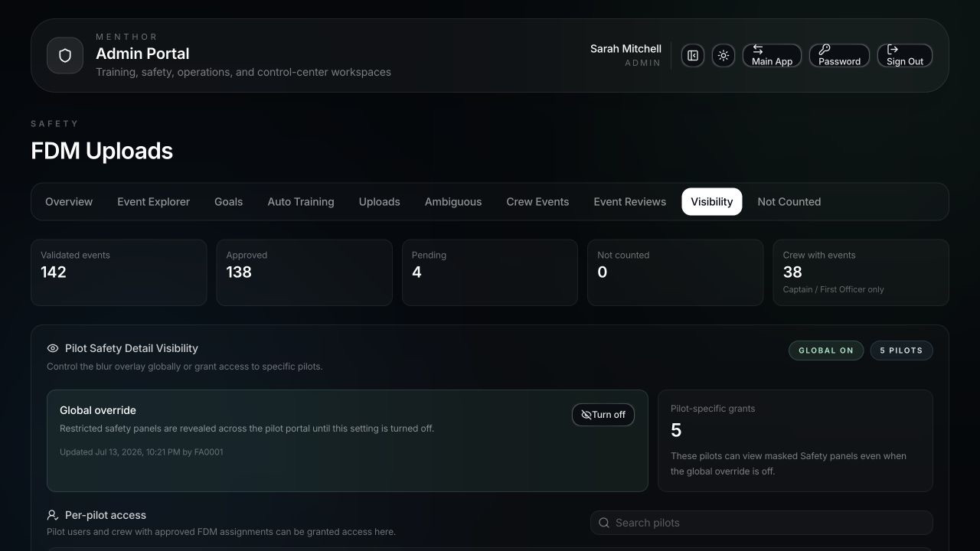
Task: Click the GLOBAL ON badge
Action: click(826, 350)
